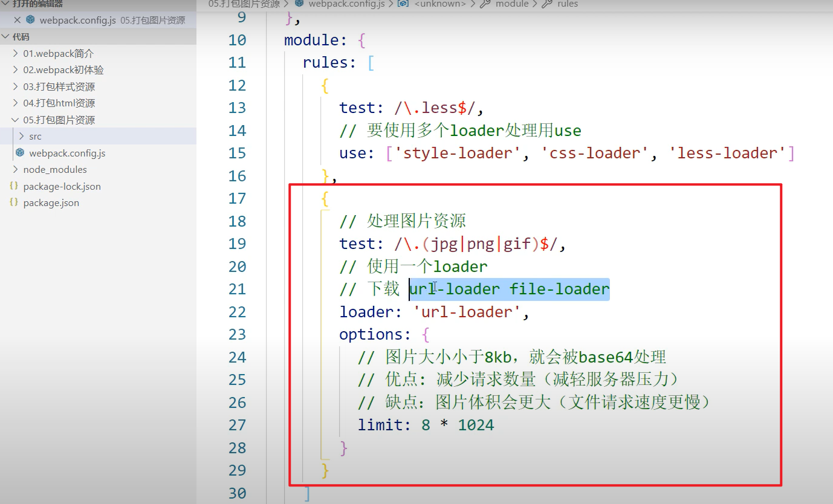Click the 'rules' key on line 11

pos(325,63)
